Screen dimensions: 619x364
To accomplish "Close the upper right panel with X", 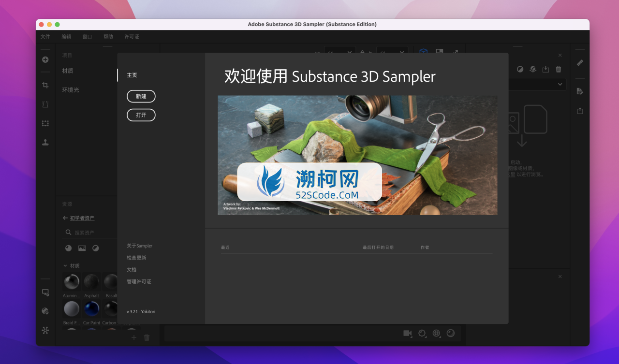I will click(560, 56).
